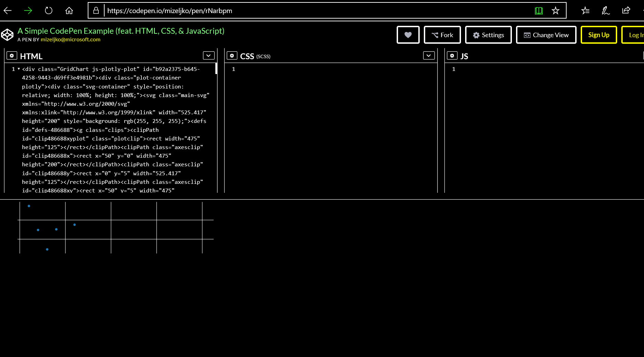Expand the HTML panel dropdown chevron
The image size is (644, 357).
[x=208, y=55]
